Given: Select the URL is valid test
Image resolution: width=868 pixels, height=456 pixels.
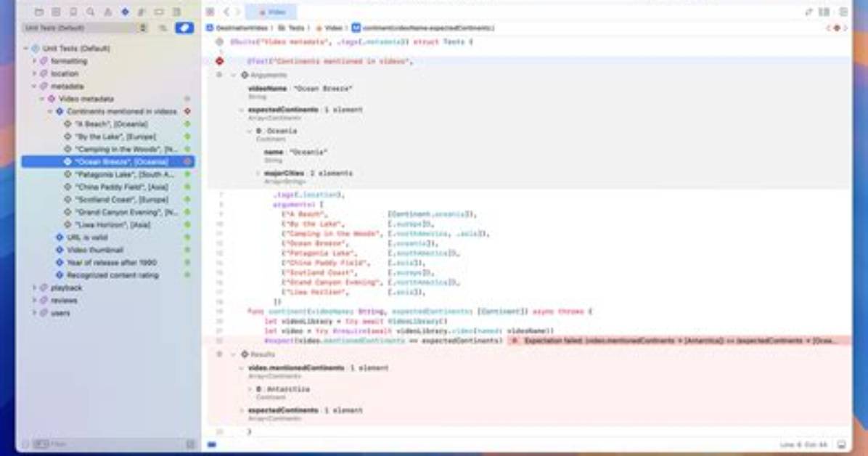Looking at the screenshot, I should [x=108, y=237].
